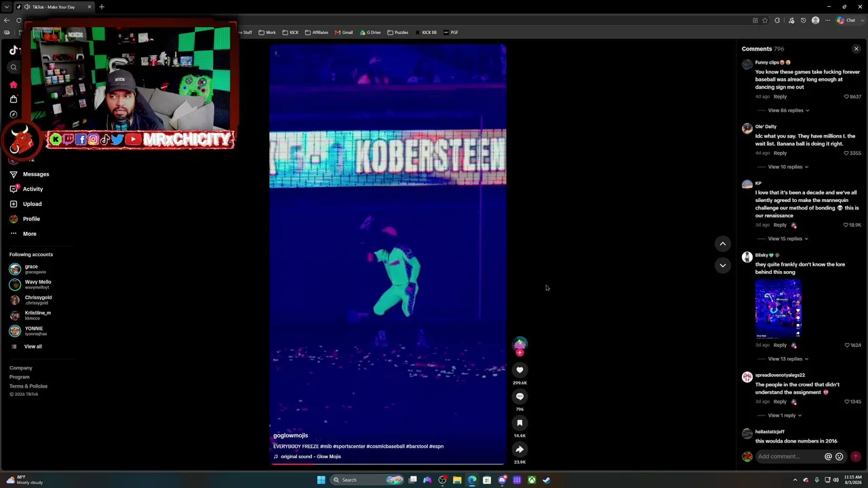Open File Explorer from the taskbar

coord(457,480)
